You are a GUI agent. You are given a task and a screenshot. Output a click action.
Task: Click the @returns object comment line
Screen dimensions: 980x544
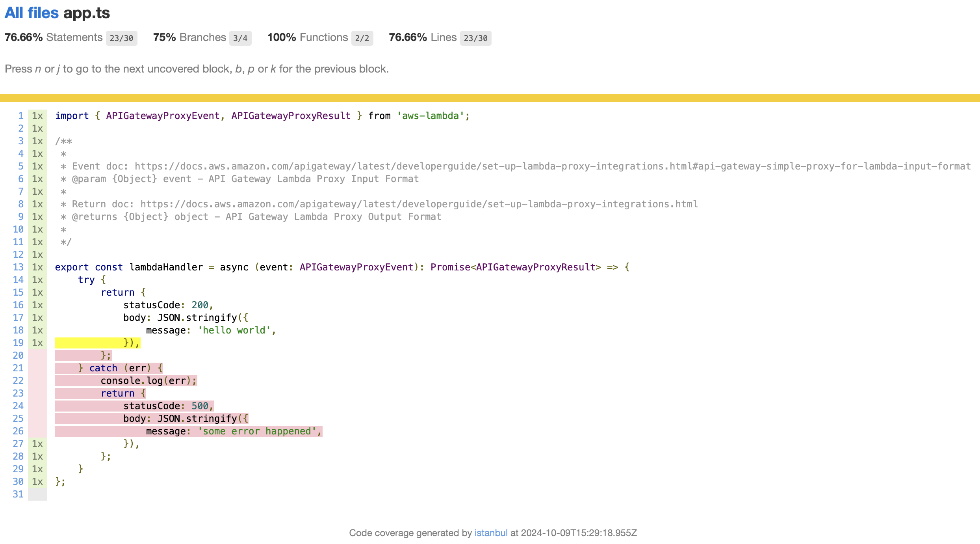[x=251, y=217]
